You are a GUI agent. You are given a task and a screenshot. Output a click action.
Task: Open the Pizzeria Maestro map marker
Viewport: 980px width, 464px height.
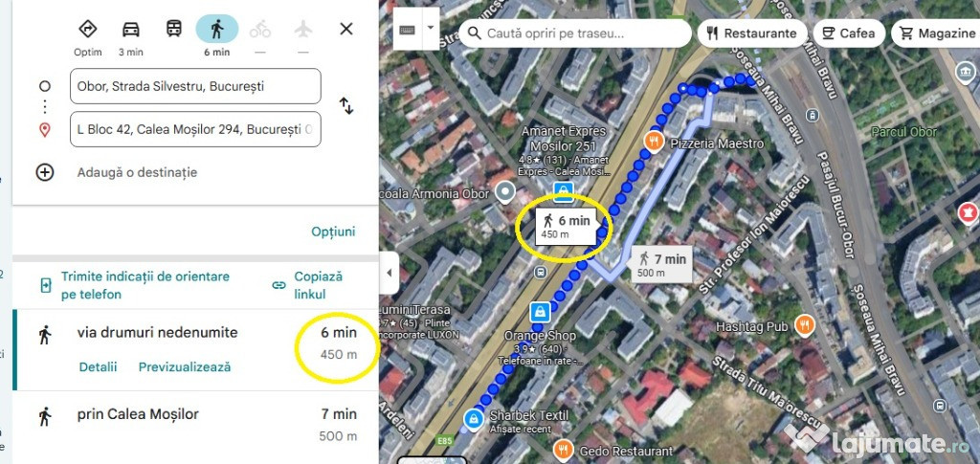[x=654, y=142]
